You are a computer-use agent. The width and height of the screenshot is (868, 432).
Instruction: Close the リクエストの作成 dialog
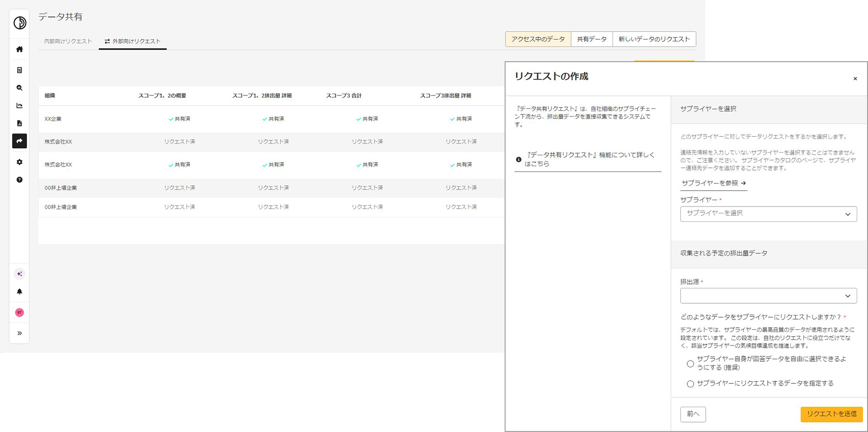pos(855,79)
